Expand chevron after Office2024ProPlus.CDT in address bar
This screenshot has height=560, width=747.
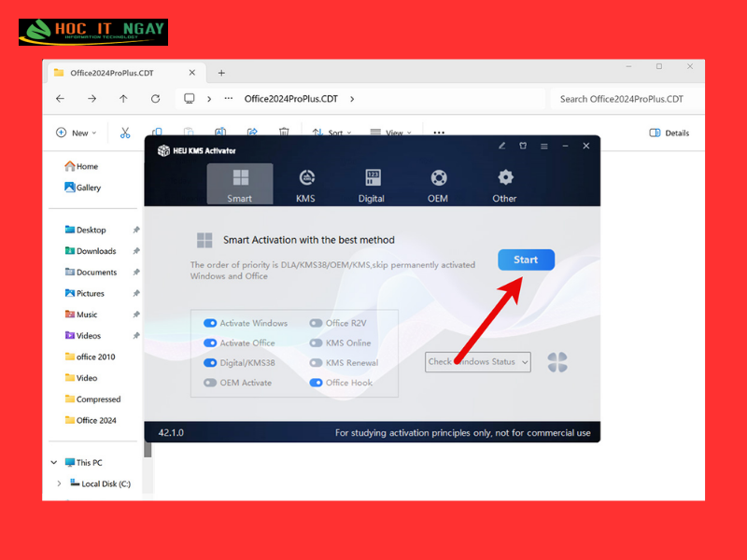(352, 99)
